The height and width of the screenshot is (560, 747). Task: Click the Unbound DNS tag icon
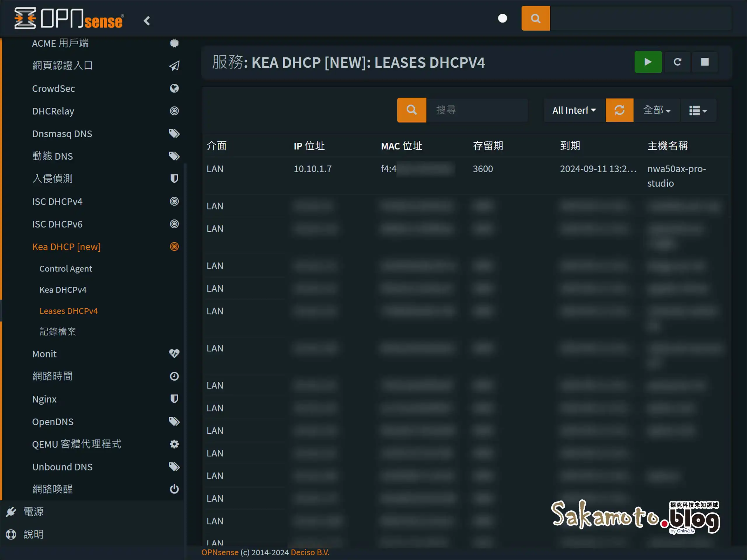click(174, 466)
